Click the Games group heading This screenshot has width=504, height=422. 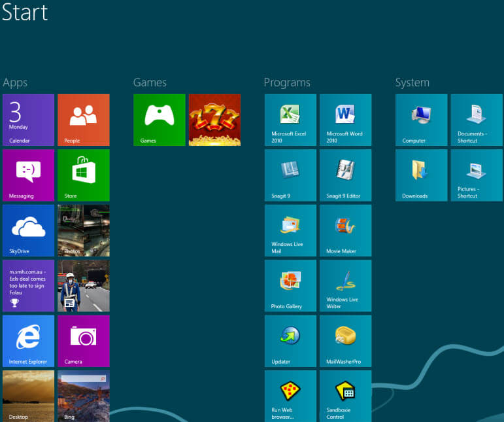point(150,82)
